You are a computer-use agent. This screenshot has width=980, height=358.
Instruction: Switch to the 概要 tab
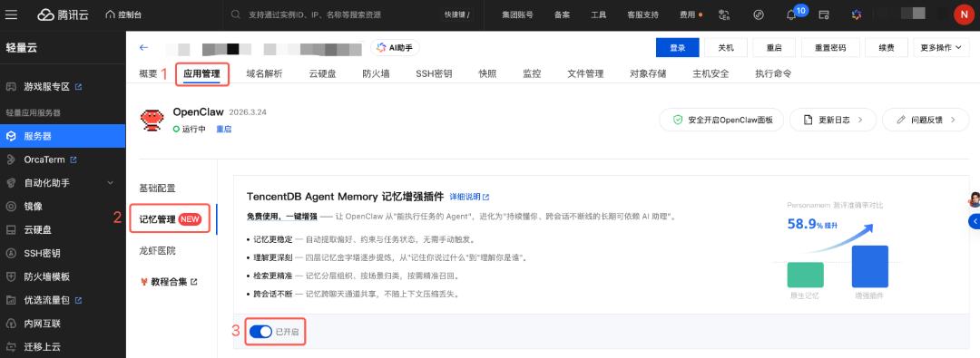[x=148, y=73]
